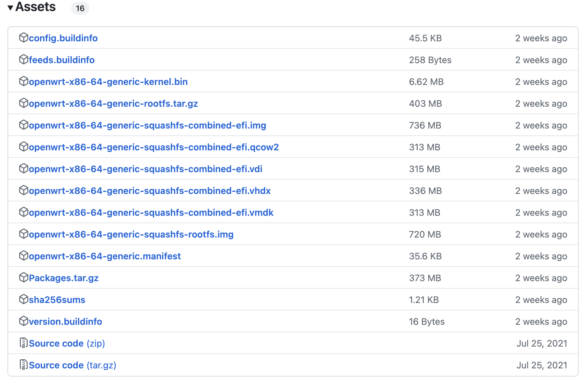This screenshot has height=384, width=588.
Task: Download the squashfs-combined-efi.qcow2 file
Action: pos(154,147)
